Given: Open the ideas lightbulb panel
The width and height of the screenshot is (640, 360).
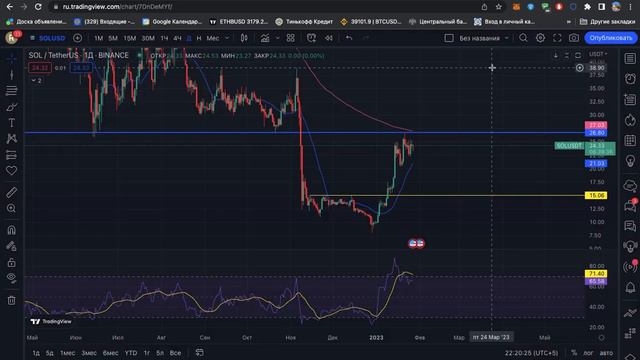Looking at the screenshot, I should [x=630, y=160].
